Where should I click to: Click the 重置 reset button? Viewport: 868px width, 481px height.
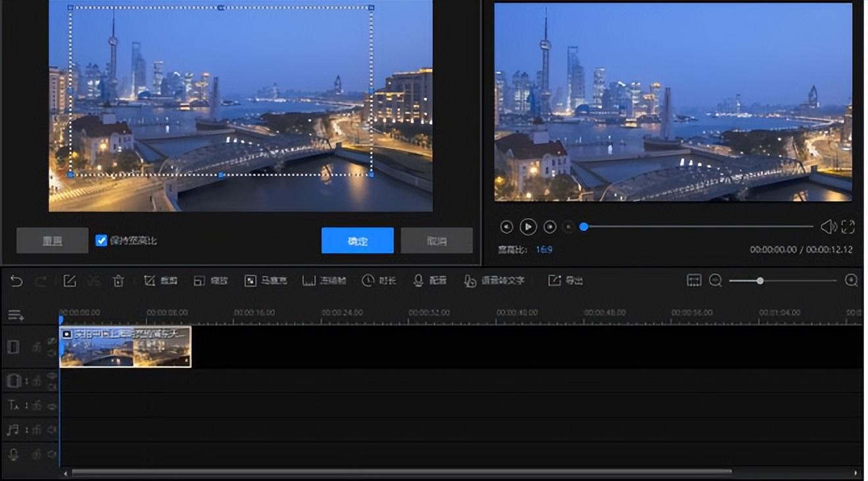53,240
